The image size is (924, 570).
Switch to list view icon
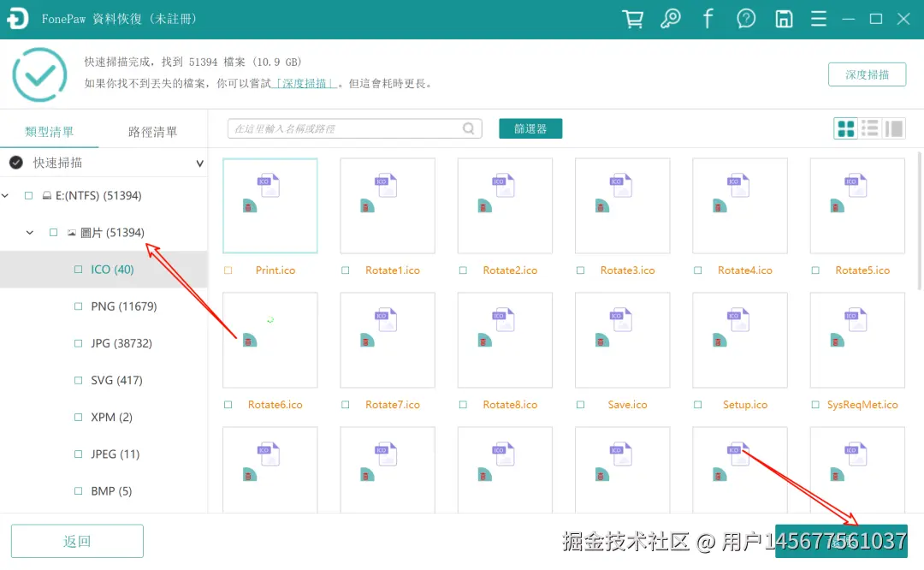point(869,128)
